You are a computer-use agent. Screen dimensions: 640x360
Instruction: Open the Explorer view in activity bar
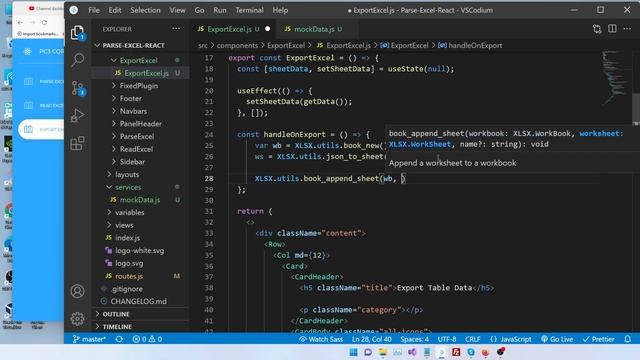pyautogui.click(x=78, y=33)
